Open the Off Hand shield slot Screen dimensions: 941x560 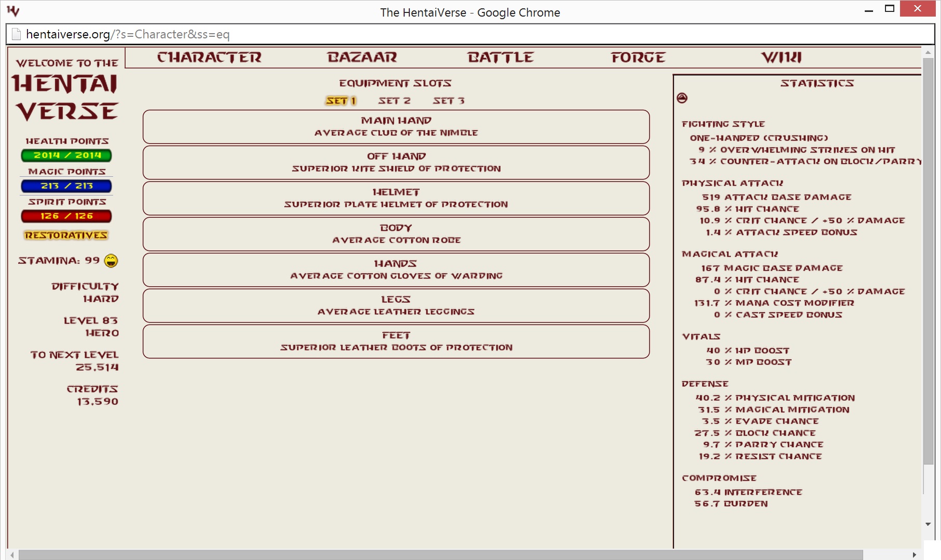[x=396, y=162]
